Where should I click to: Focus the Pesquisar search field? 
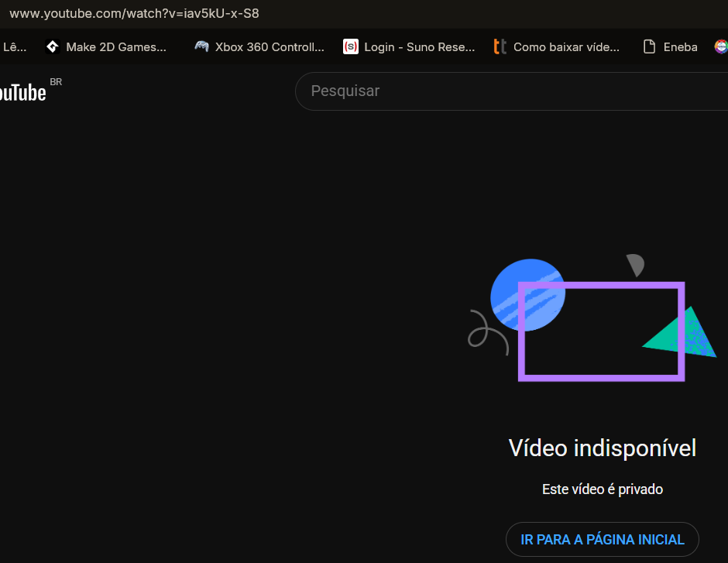(512, 91)
